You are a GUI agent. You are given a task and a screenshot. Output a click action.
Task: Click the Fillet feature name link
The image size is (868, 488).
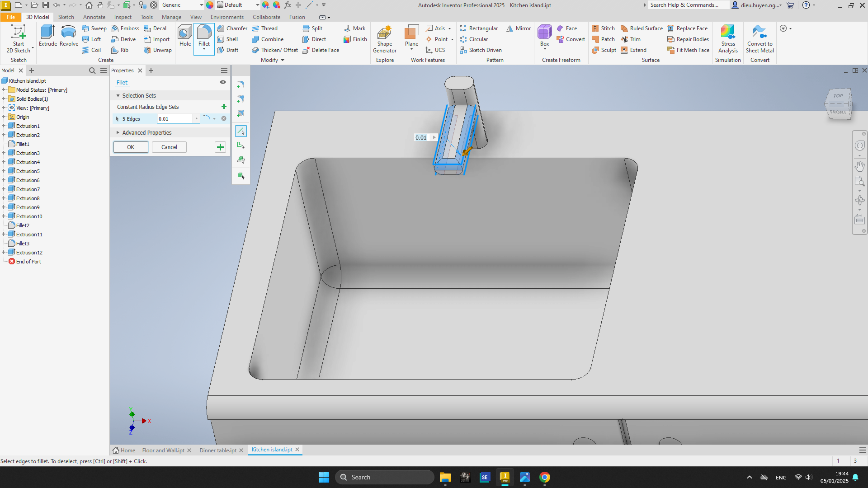point(122,83)
